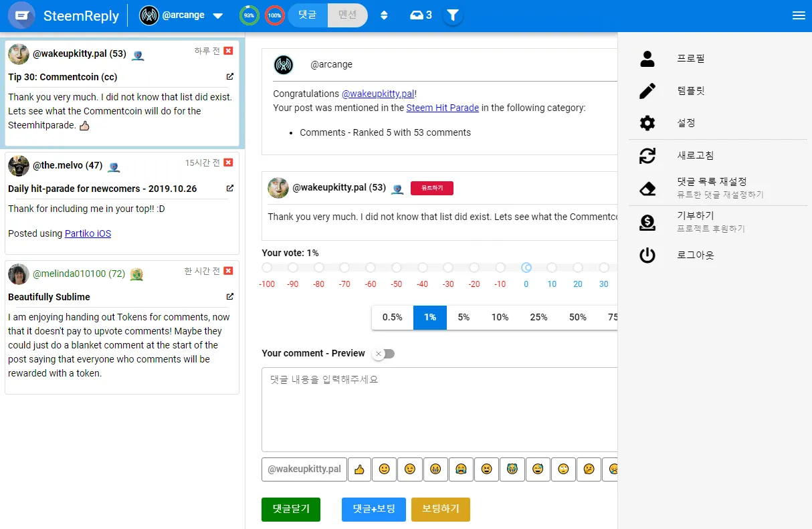The width and height of the screenshot is (812, 529).
Task: Switch to the 댓글 toggle option
Action: [308, 15]
